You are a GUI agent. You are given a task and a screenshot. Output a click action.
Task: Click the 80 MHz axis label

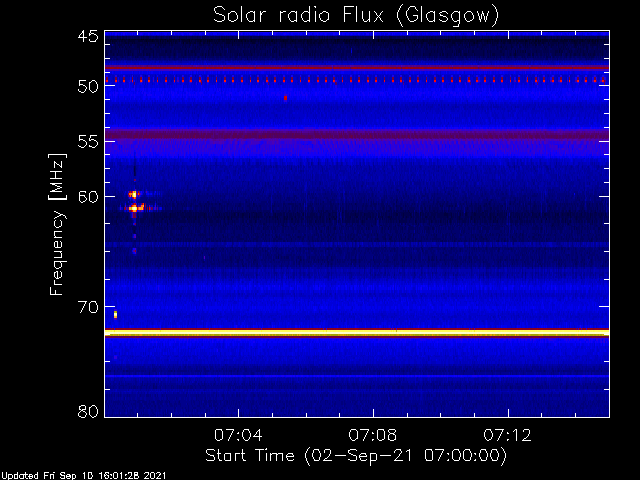(88, 411)
